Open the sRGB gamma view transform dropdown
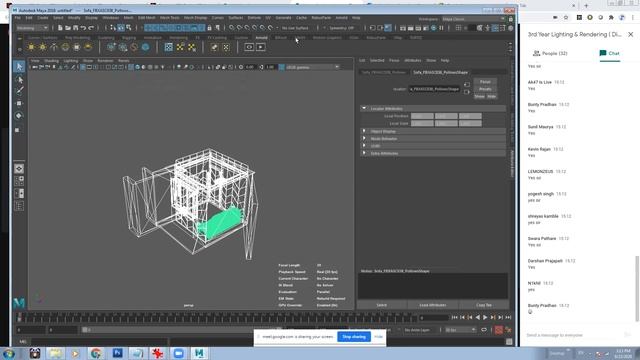The width and height of the screenshot is (640, 360). click(312, 67)
